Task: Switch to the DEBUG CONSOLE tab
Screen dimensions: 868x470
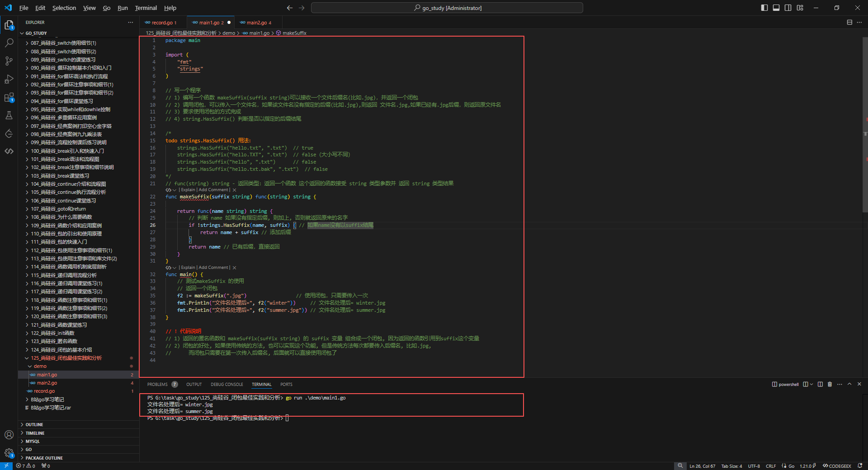Action: 226,385
